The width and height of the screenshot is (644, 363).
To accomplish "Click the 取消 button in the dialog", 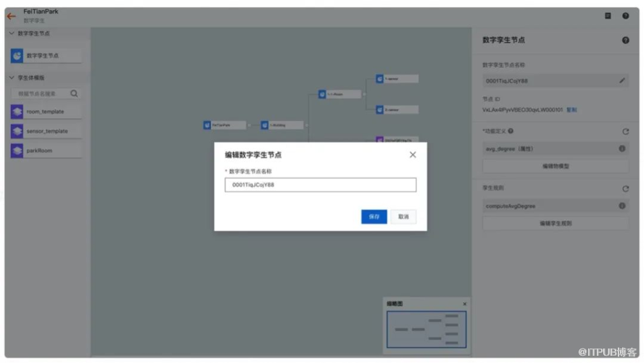I will [403, 217].
